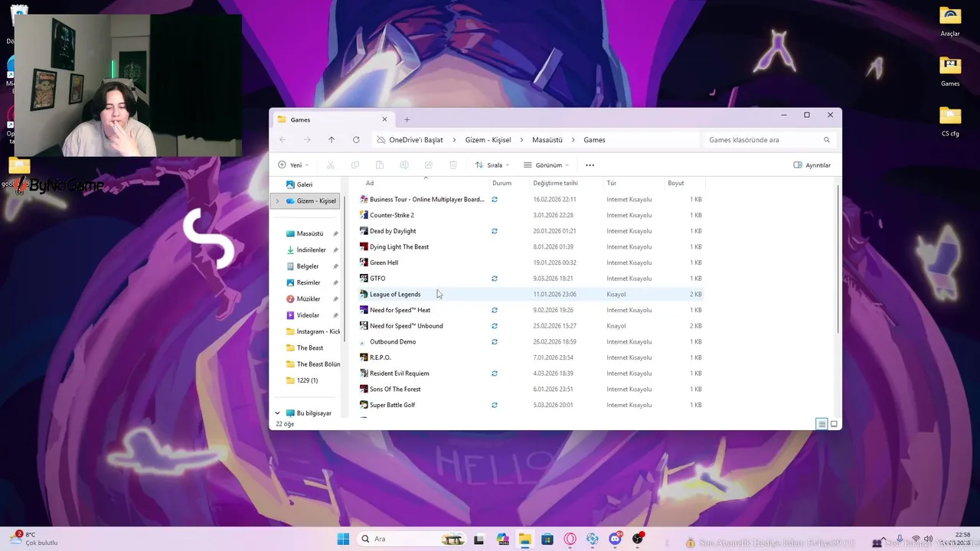Viewport: 980px width, 551px height.
Task: Collapse the Bu bilgisayar tree node
Action: click(x=277, y=413)
